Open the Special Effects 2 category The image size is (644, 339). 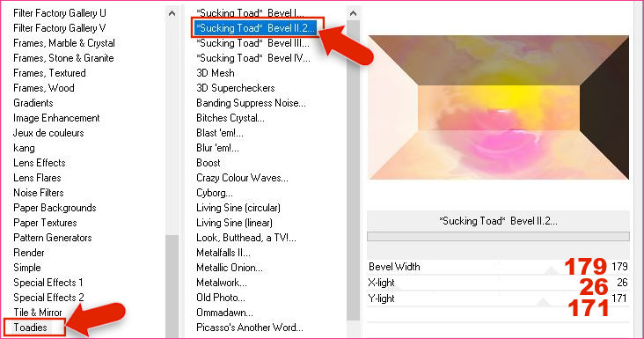tap(48, 298)
